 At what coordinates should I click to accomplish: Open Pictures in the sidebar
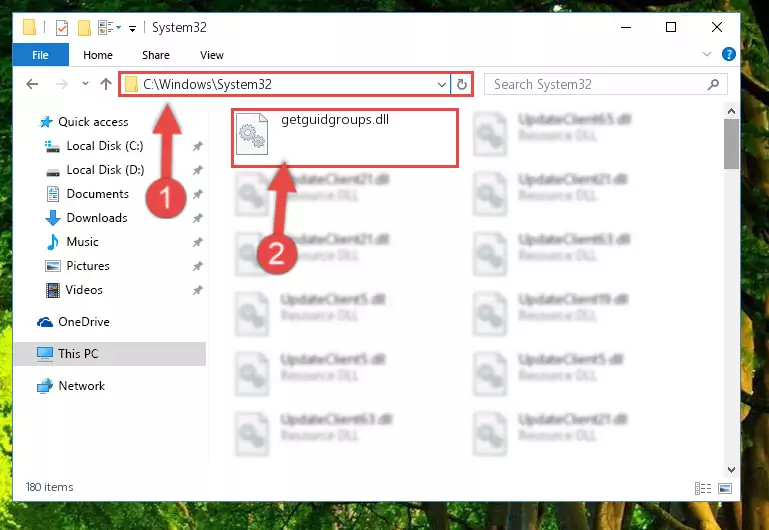click(x=88, y=266)
